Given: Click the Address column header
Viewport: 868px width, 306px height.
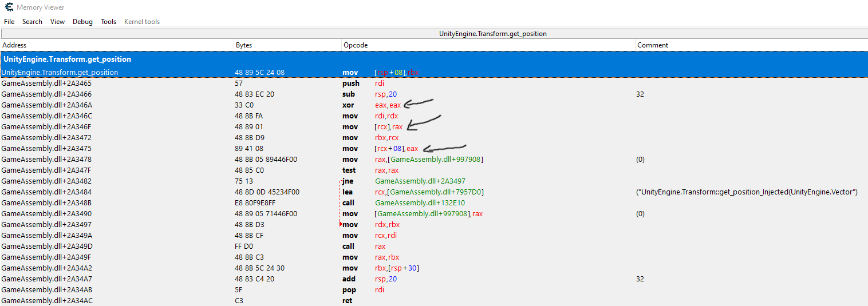Looking at the screenshot, I should pyautogui.click(x=117, y=45).
